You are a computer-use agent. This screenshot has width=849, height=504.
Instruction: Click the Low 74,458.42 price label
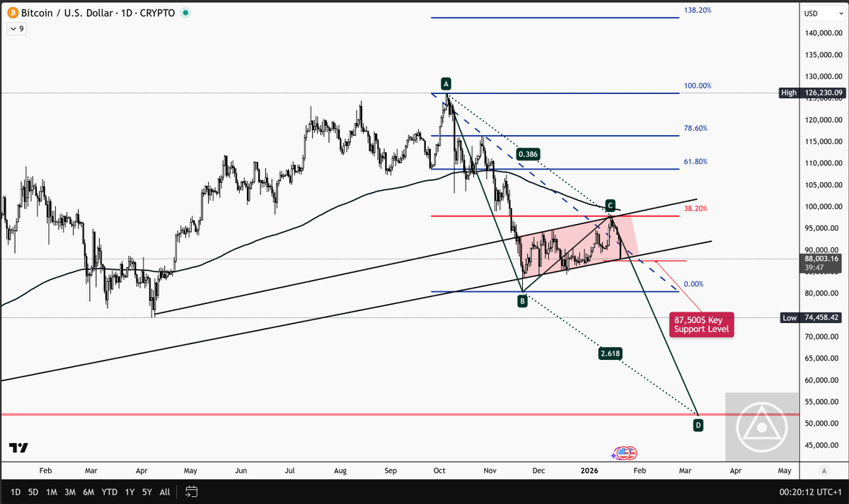click(x=813, y=318)
